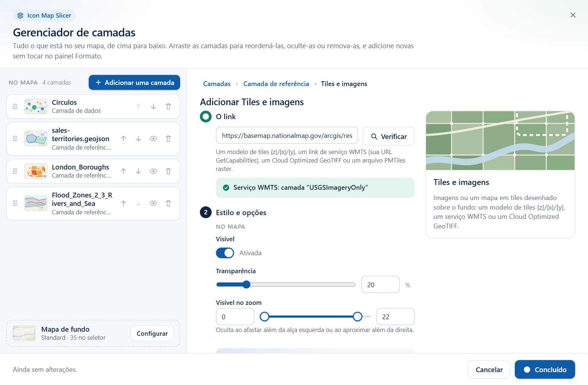Cancel the layer changes
Viewport: 588px width, 385px height.
click(x=489, y=370)
